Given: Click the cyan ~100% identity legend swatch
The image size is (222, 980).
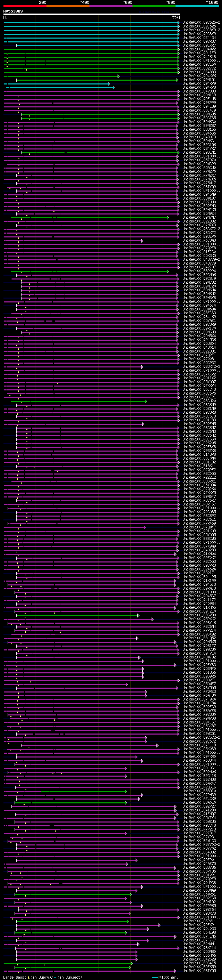Looking at the screenshot, I should tap(197, 6).
